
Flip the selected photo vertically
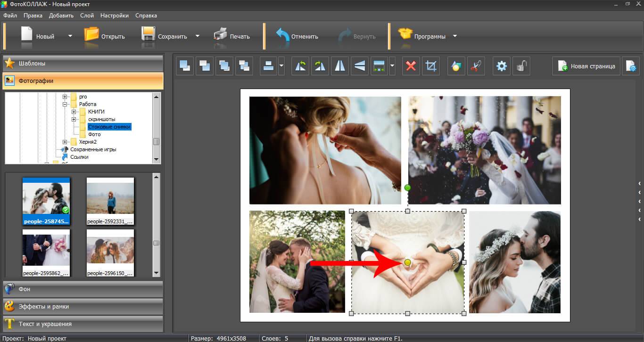point(360,66)
